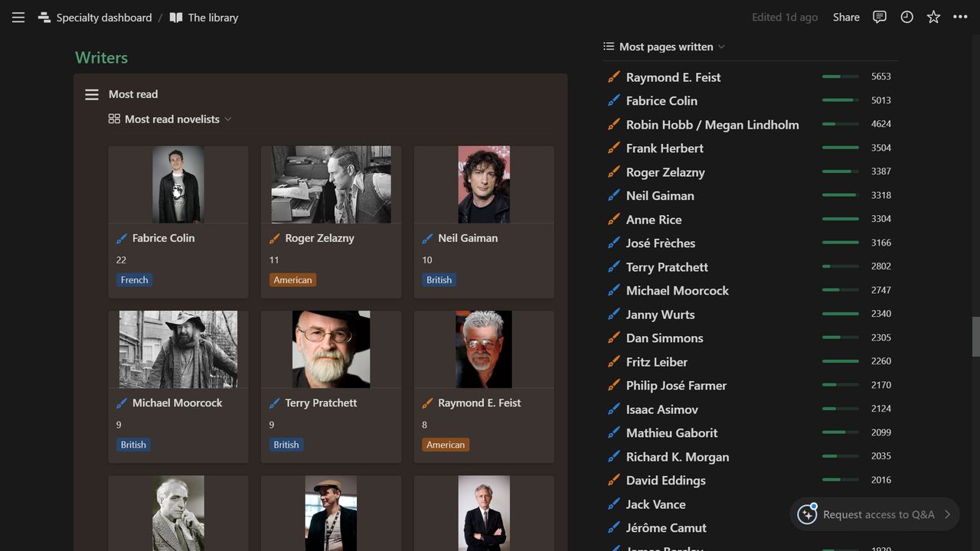Click the menu icon left of Most read heading
The image size is (980, 551).
pos(91,94)
